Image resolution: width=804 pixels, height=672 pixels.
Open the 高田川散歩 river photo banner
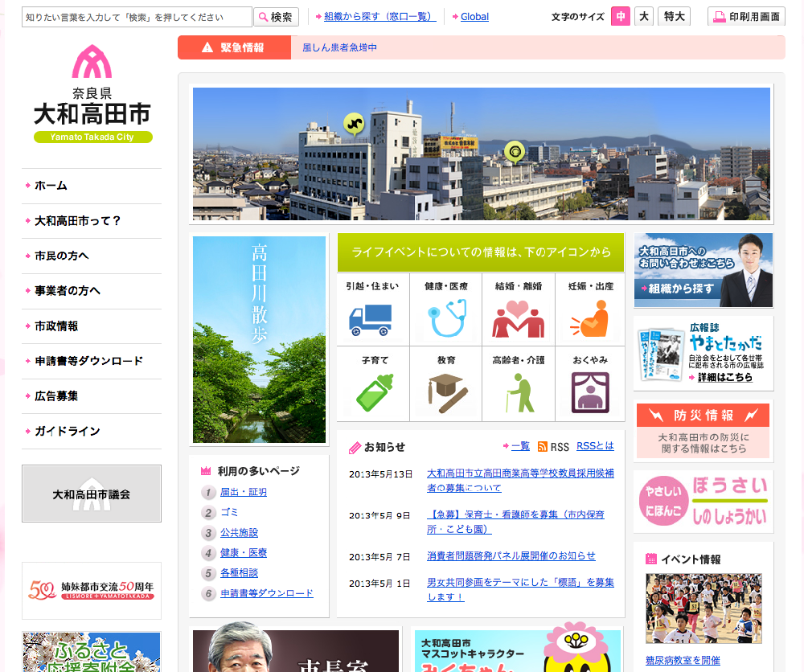pyautogui.click(x=260, y=339)
